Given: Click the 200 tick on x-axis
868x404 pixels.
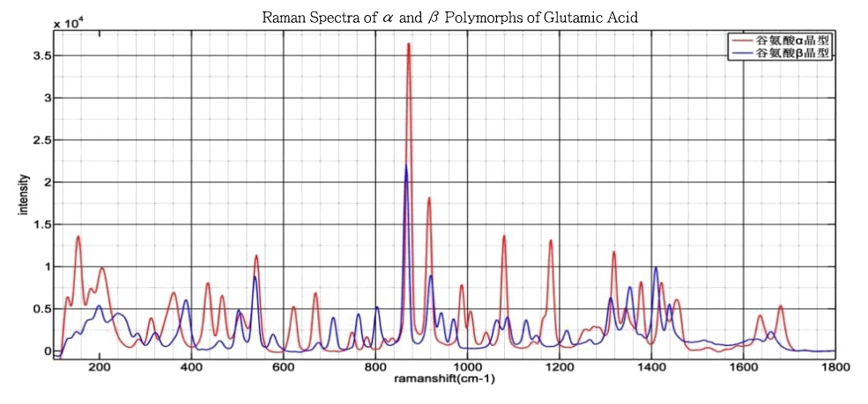Looking at the screenshot, I should (99, 366).
